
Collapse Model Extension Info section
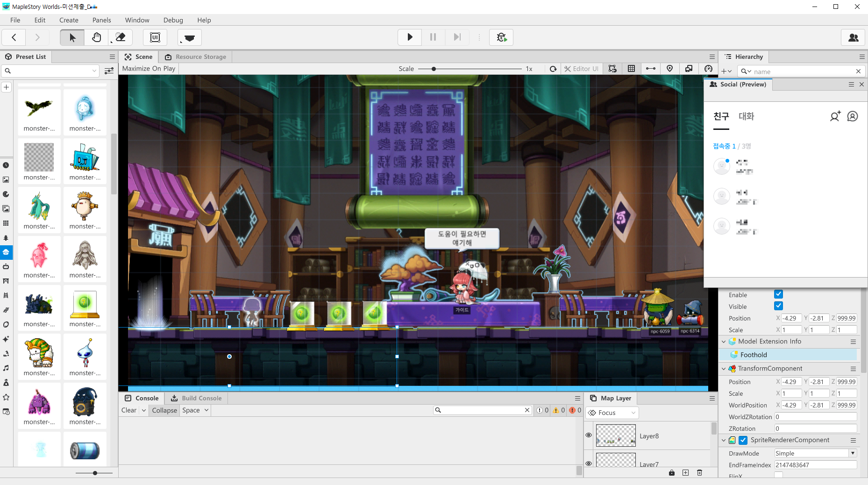[x=724, y=342]
